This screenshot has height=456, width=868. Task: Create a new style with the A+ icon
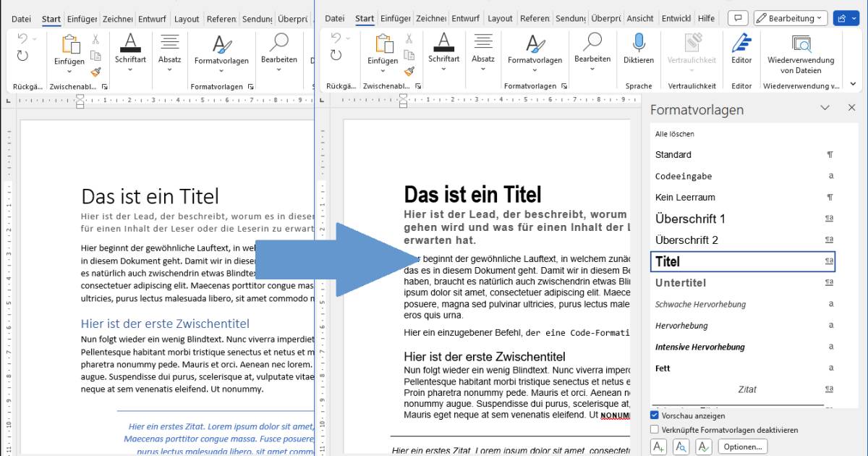[658, 446]
